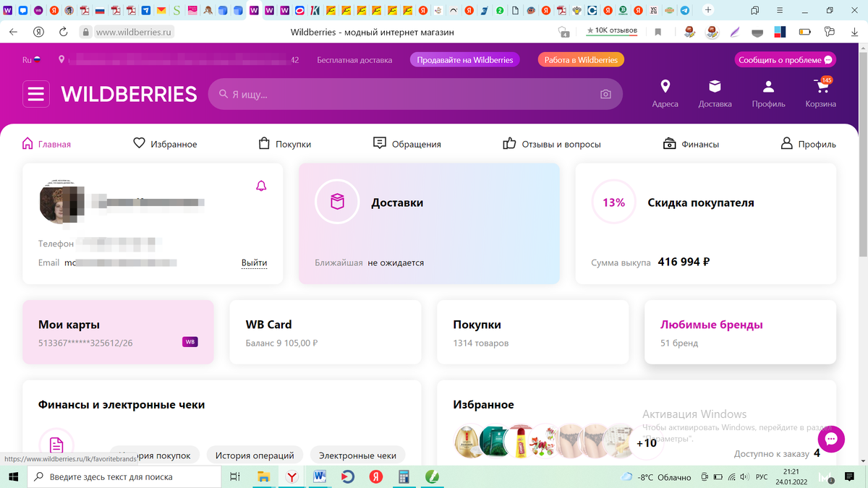Image resolution: width=868 pixels, height=488 pixels.
Task: Open File Explorer in the taskbar
Action: tap(264, 476)
